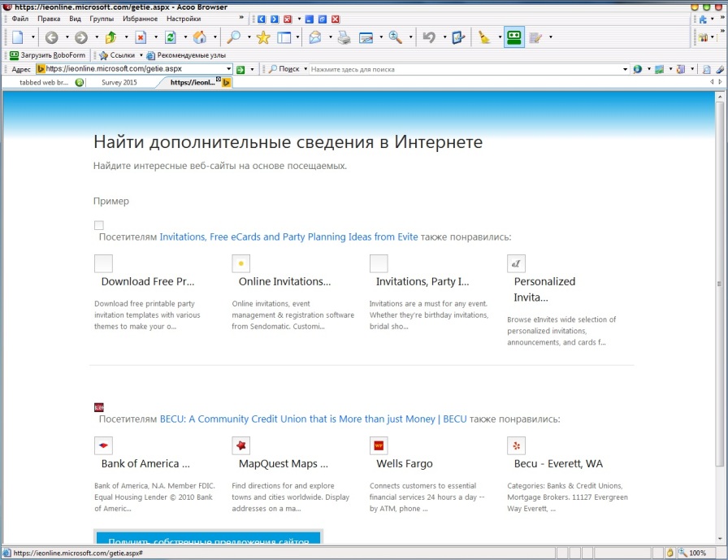The height and width of the screenshot is (560, 728).
Task: Click the Evite favicon box above Посетителям
Action: [x=99, y=225]
